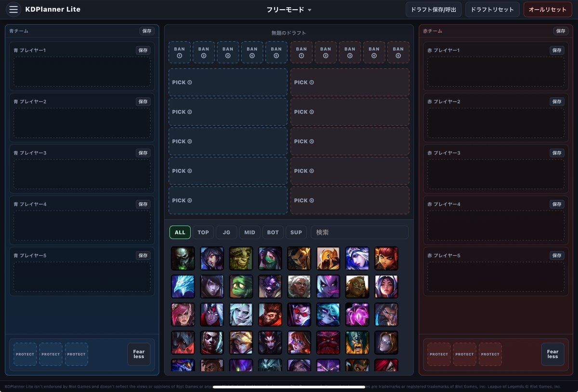Open the hamburger menu

[x=13, y=10]
